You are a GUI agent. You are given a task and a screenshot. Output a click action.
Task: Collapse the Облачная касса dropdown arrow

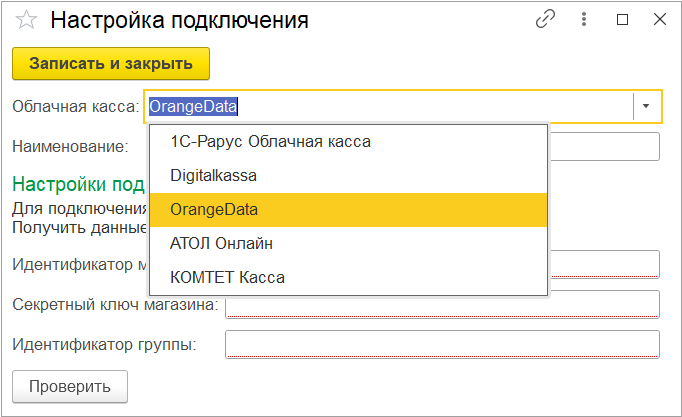tap(646, 105)
